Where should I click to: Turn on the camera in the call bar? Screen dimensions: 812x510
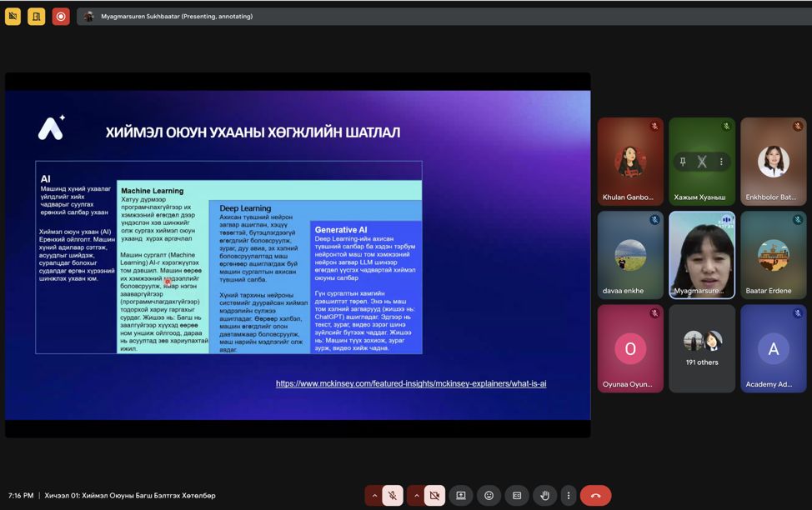coord(434,495)
